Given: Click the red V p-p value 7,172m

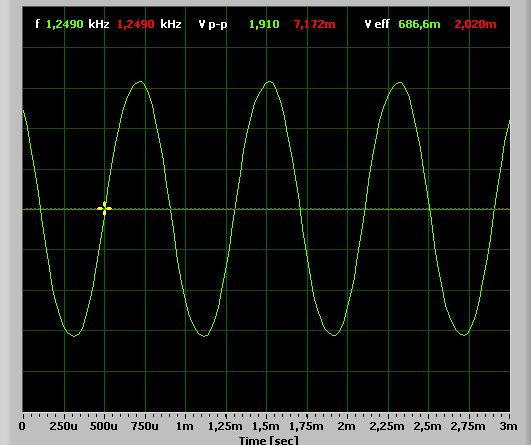Looking at the screenshot, I should coord(315,24).
